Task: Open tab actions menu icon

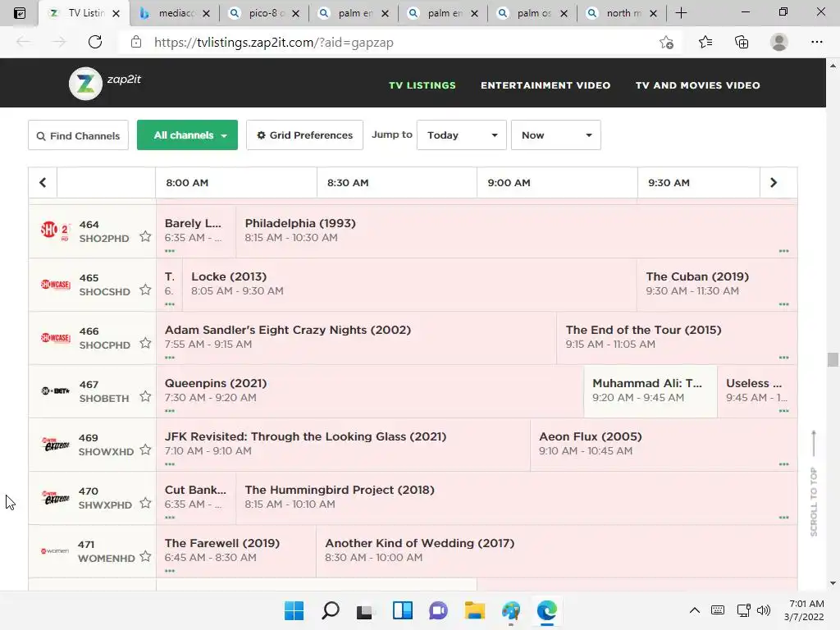Action: tap(20, 13)
